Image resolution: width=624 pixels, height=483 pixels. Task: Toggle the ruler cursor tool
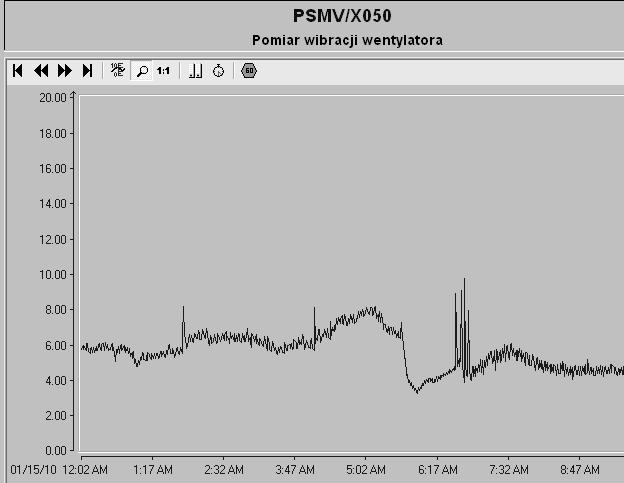195,71
